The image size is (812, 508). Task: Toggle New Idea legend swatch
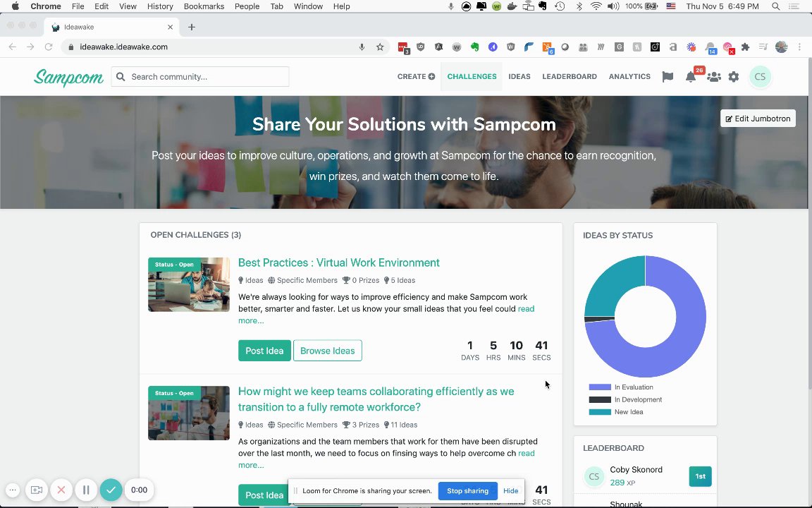pos(600,412)
